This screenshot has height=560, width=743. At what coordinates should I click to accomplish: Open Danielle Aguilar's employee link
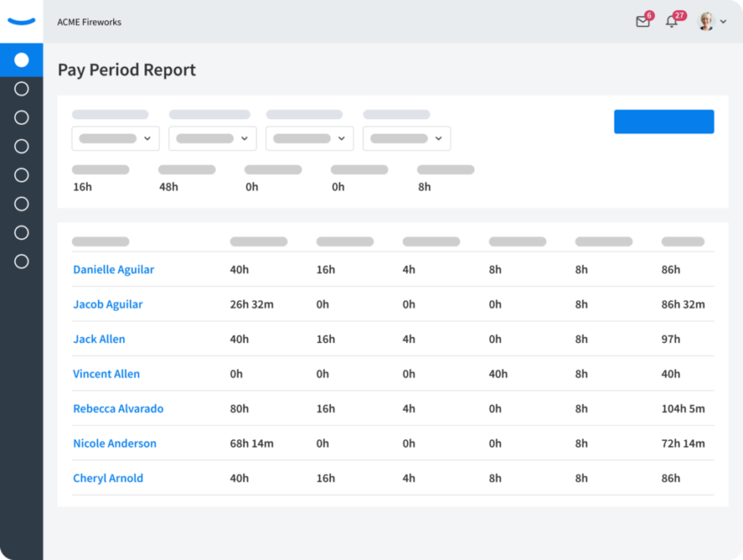click(114, 269)
